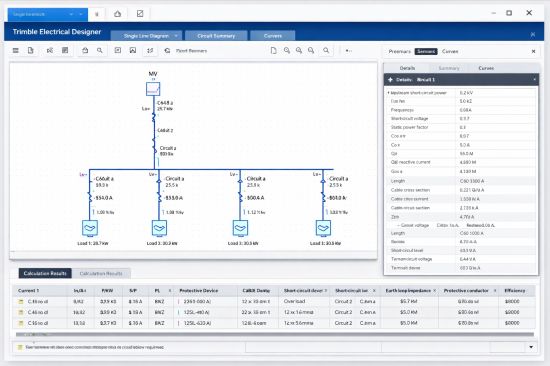Click the "Trimble Electrical Designer" title
Screen dimensions: 550x366
[x=57, y=32]
